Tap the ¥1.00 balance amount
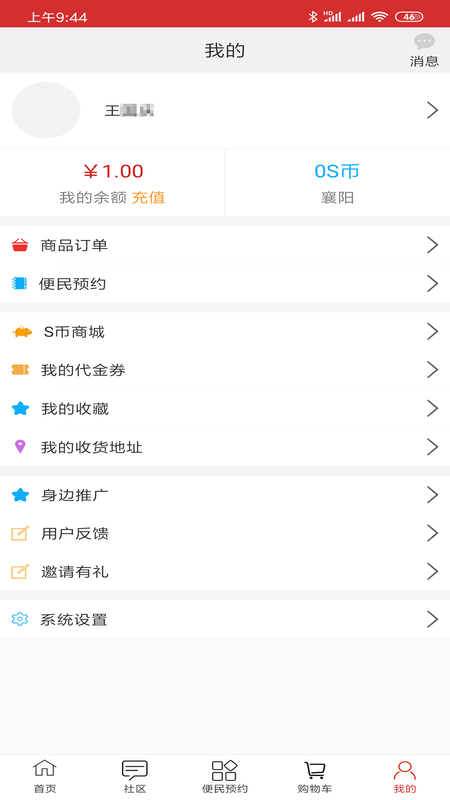 113,171
